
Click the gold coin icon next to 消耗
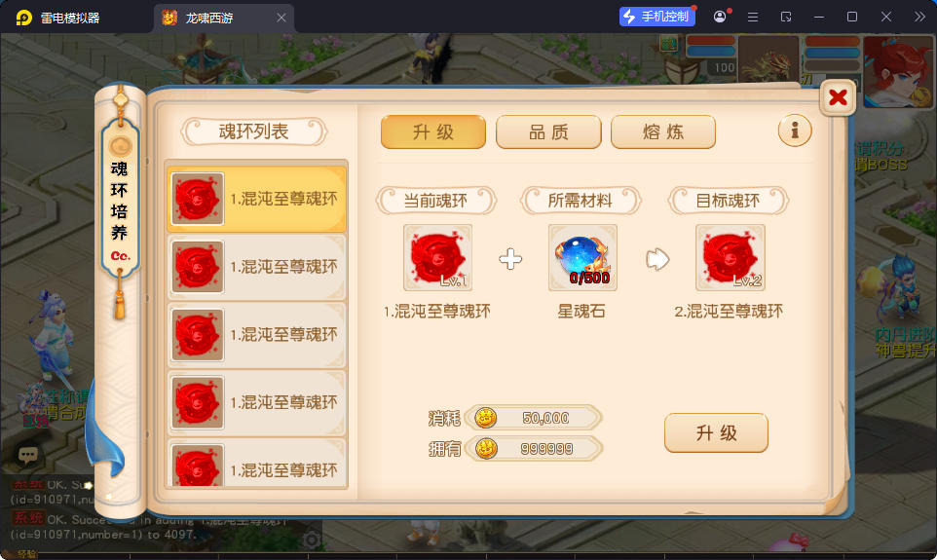[x=485, y=418]
